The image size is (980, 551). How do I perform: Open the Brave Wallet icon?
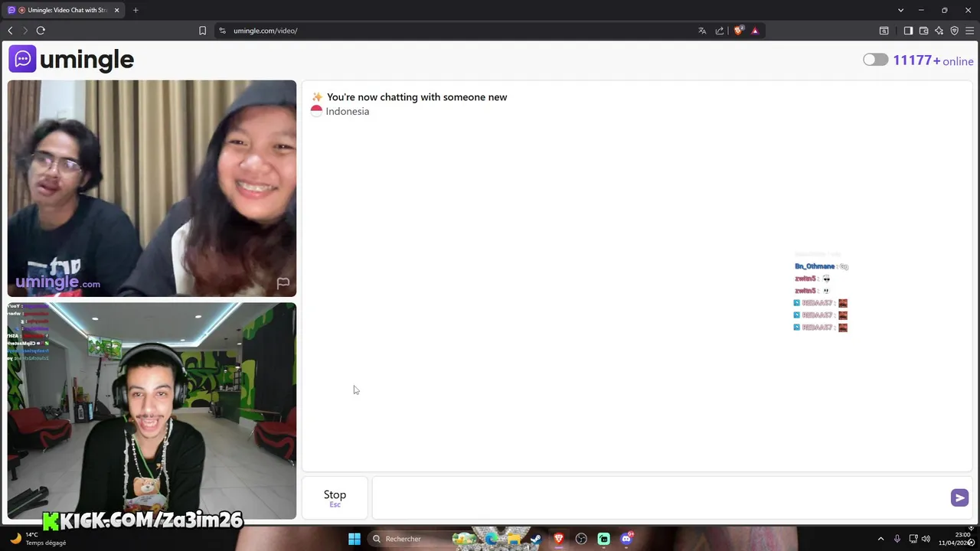click(923, 31)
